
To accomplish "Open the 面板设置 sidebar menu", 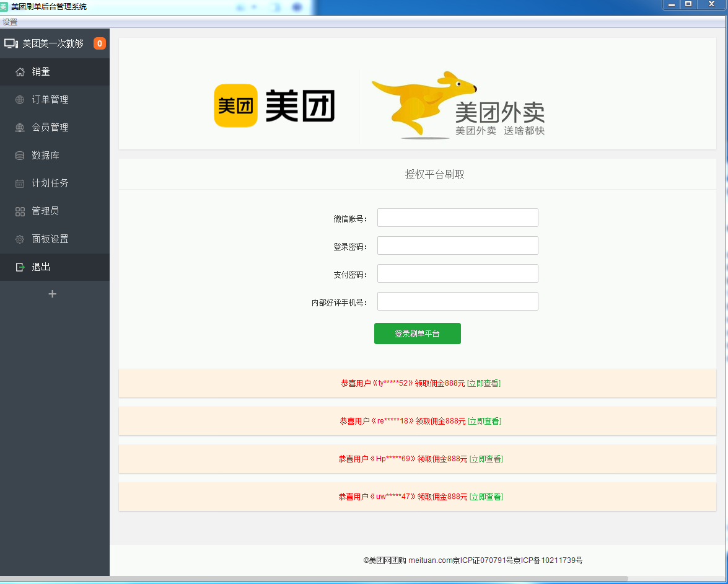I will 55,239.
